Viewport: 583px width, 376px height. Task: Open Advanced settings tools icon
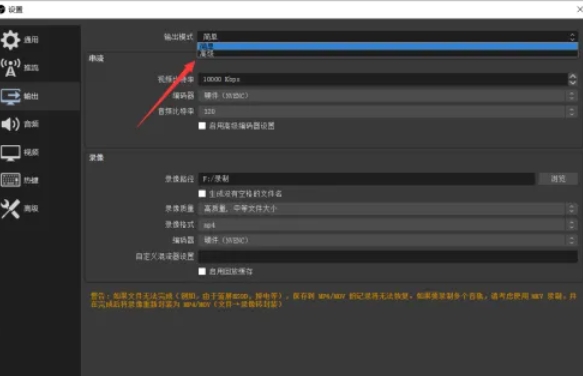pyautogui.click(x=10, y=209)
